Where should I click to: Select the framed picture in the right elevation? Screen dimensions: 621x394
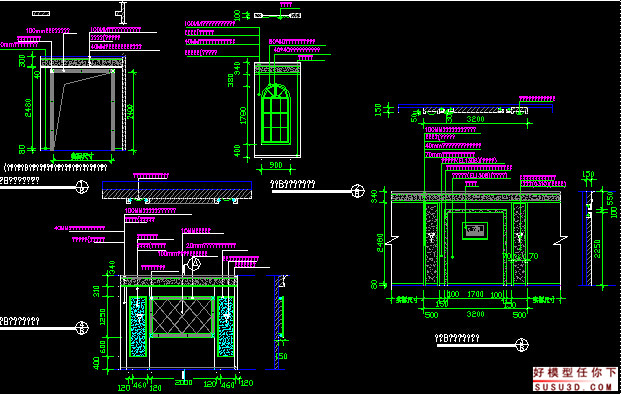coord(475,230)
